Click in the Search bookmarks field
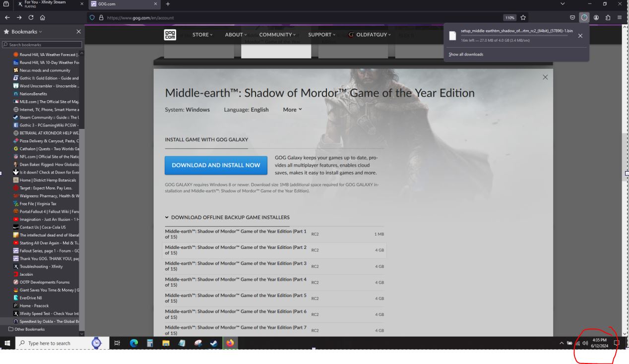Viewport: 629px width, 364px height. pos(42,45)
